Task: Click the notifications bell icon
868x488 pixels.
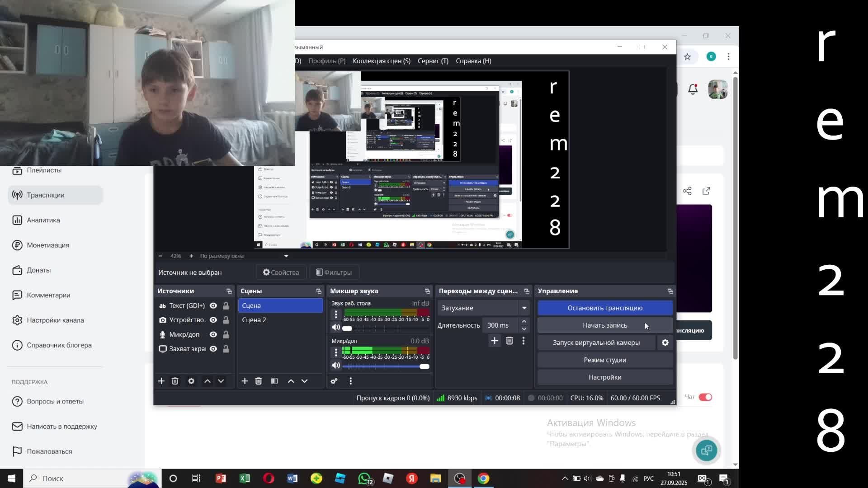Action: point(693,89)
